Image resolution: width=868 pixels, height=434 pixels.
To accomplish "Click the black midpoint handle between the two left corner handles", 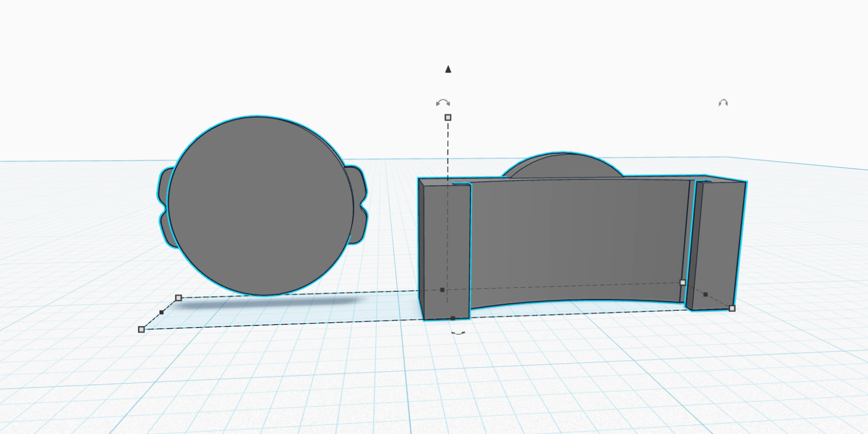I will click(x=161, y=312).
